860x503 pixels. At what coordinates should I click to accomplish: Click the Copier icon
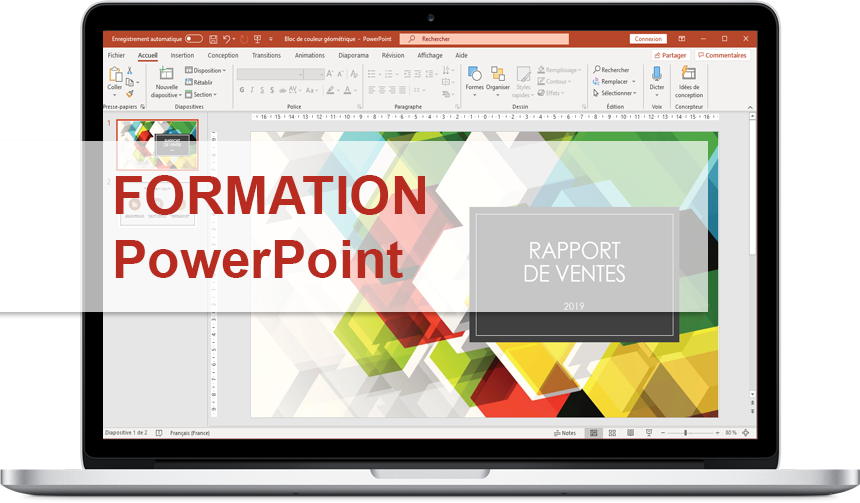point(130,82)
